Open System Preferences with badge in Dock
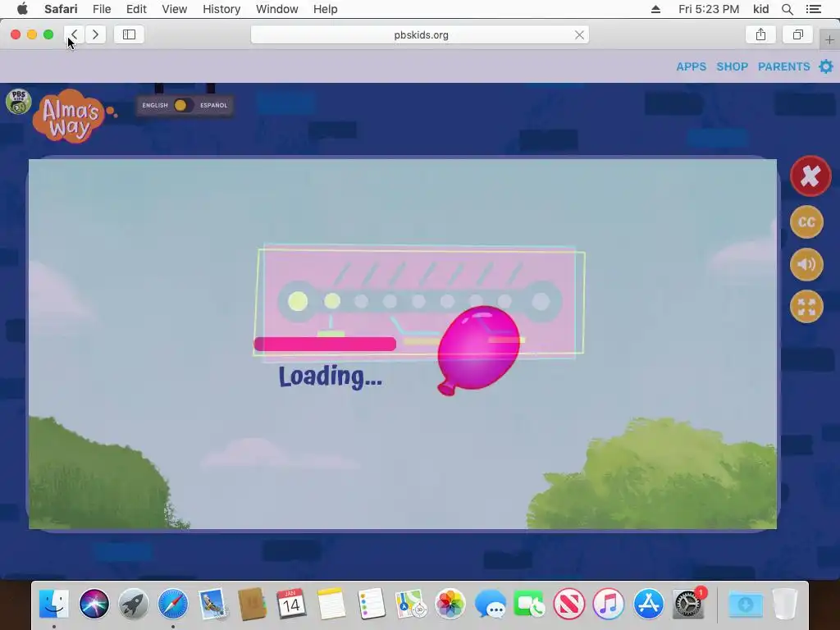This screenshot has width=840, height=630. (x=688, y=604)
